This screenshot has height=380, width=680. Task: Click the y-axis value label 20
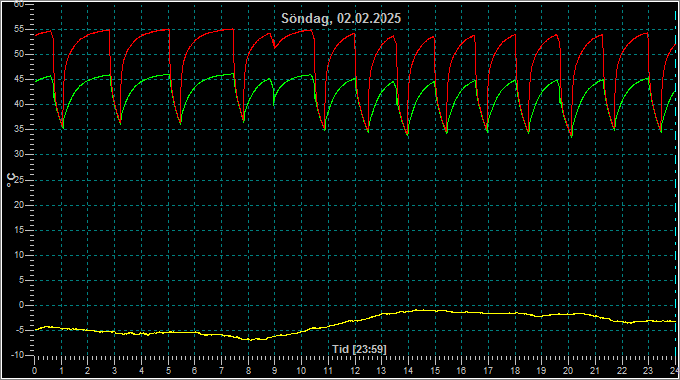(x=19, y=205)
